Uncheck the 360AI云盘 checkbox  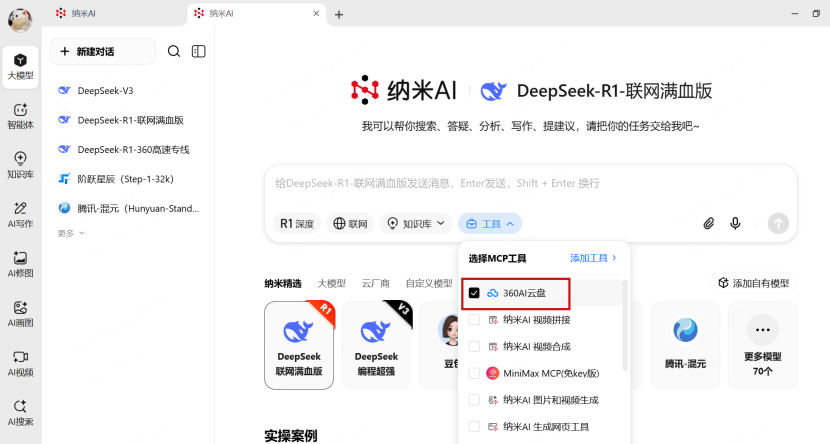tap(474, 293)
